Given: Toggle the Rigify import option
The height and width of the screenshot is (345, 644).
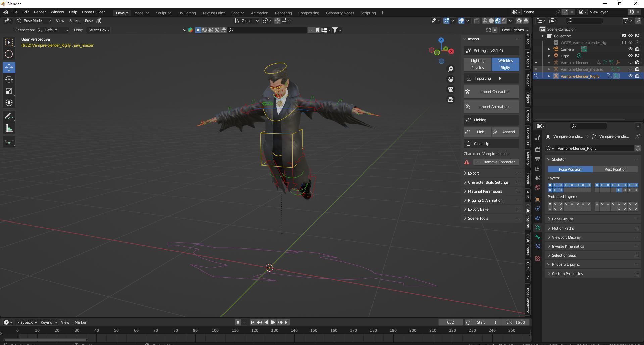Looking at the screenshot, I should pyautogui.click(x=505, y=68).
